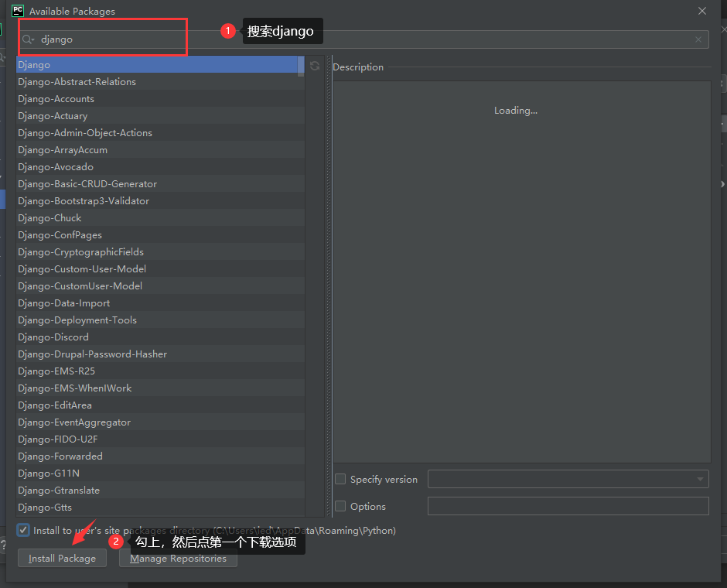Select Django-CryptographicFields package

point(160,251)
